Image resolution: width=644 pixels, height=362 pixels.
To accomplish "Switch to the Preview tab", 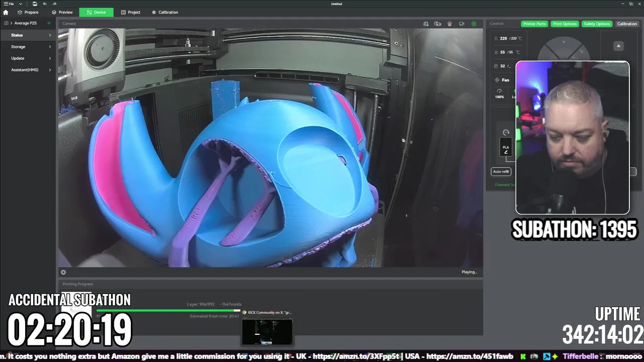I will [62, 12].
